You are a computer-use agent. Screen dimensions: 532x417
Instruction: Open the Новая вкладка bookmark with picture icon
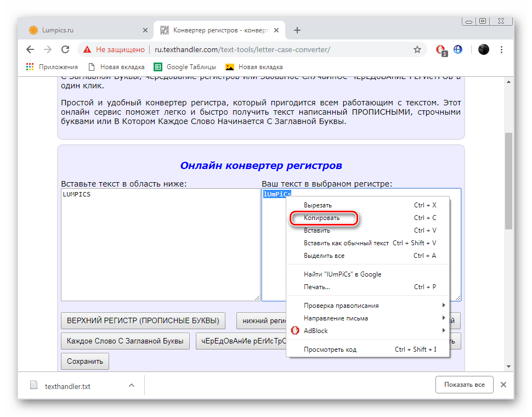(254, 67)
